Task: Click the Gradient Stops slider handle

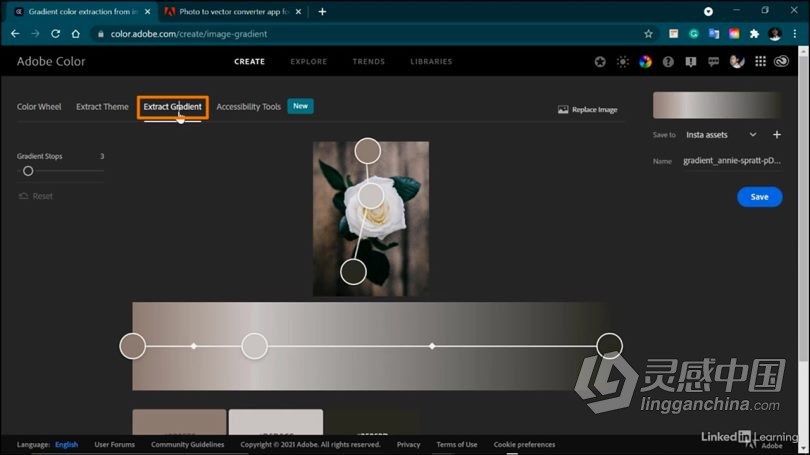Action: click(28, 171)
